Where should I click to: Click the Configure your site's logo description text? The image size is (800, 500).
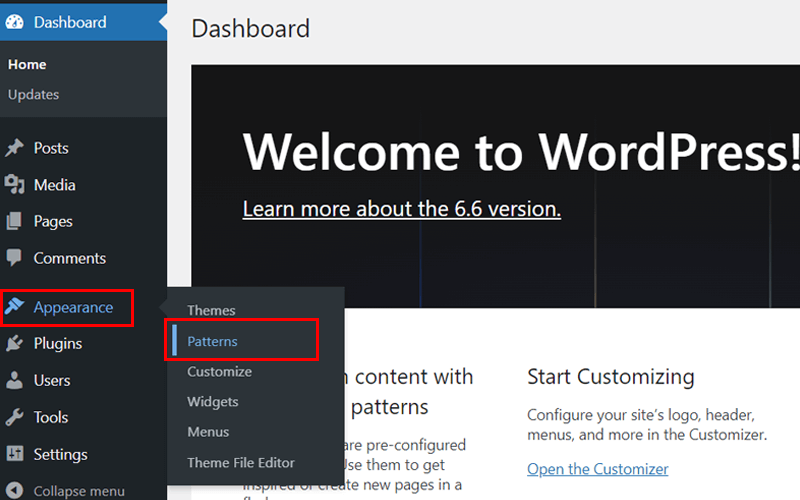[x=647, y=424]
